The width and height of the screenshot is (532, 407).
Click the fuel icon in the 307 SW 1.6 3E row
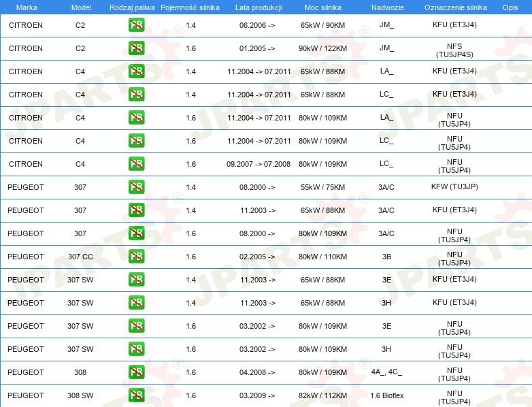[136, 325]
